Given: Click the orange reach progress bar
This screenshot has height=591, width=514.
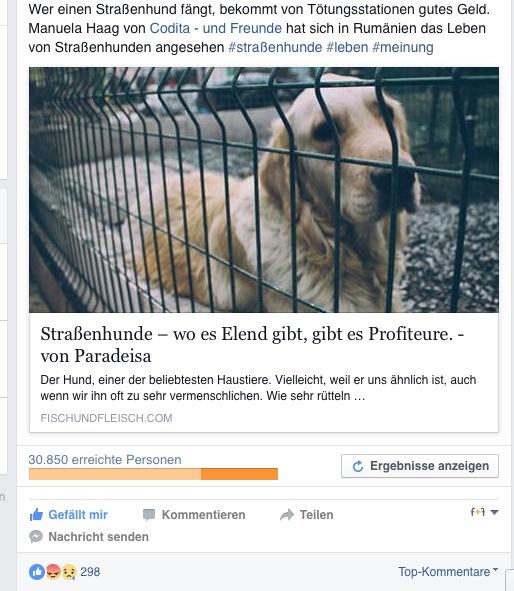Looking at the screenshot, I should pos(153,474).
